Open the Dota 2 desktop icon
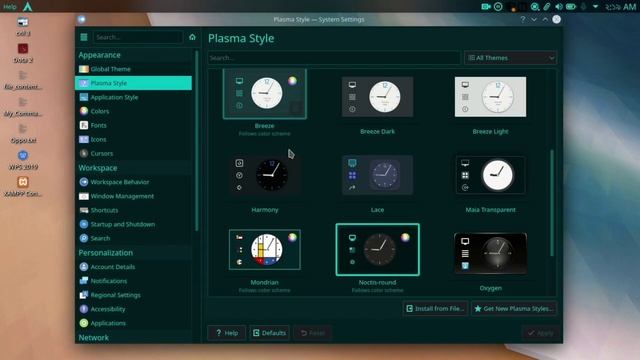640x360 pixels. point(23,53)
